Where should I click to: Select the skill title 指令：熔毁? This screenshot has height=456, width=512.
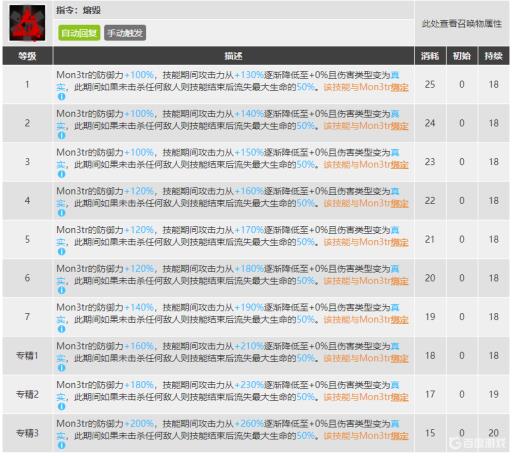click(78, 10)
